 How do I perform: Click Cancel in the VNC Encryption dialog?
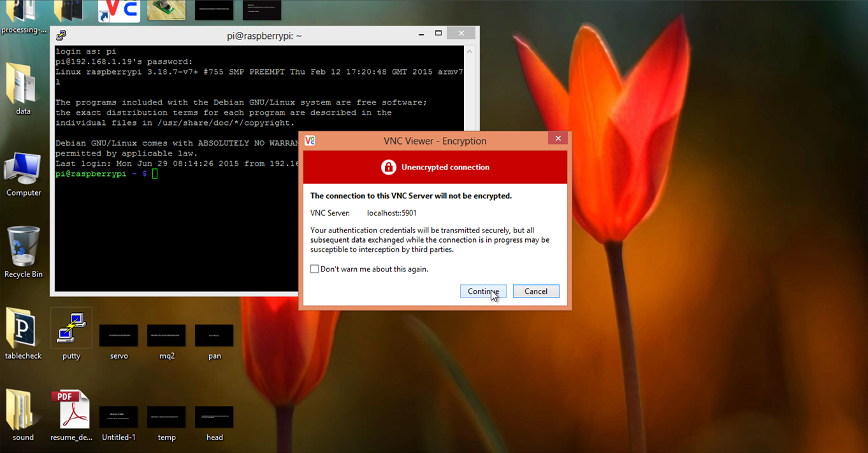point(536,291)
